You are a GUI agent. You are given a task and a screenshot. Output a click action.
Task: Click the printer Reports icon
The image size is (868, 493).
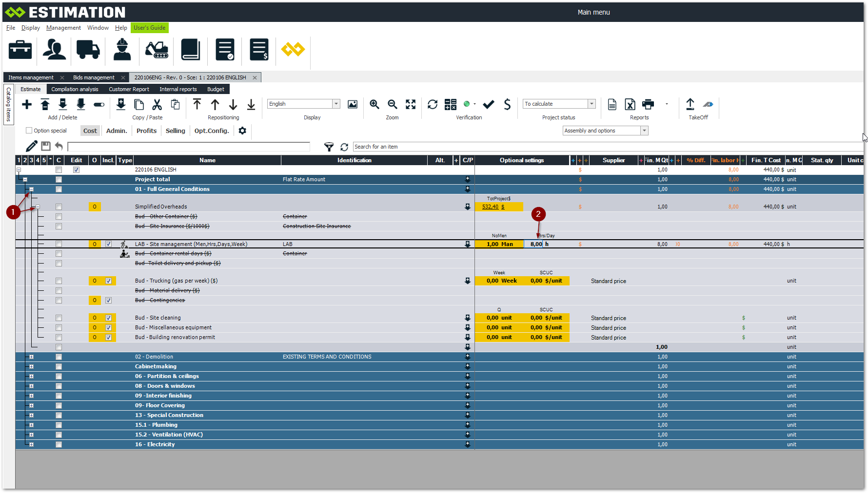click(x=648, y=104)
